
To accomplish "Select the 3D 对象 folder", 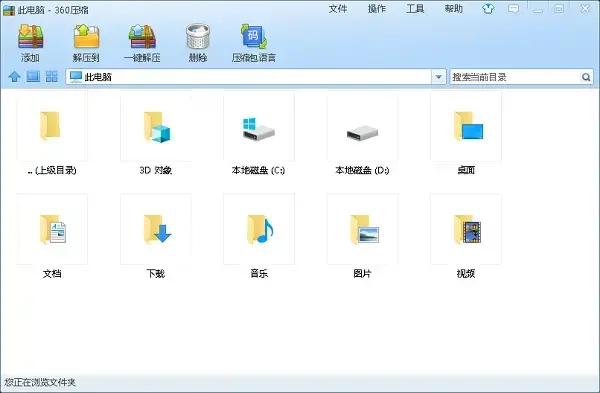I will click(156, 133).
